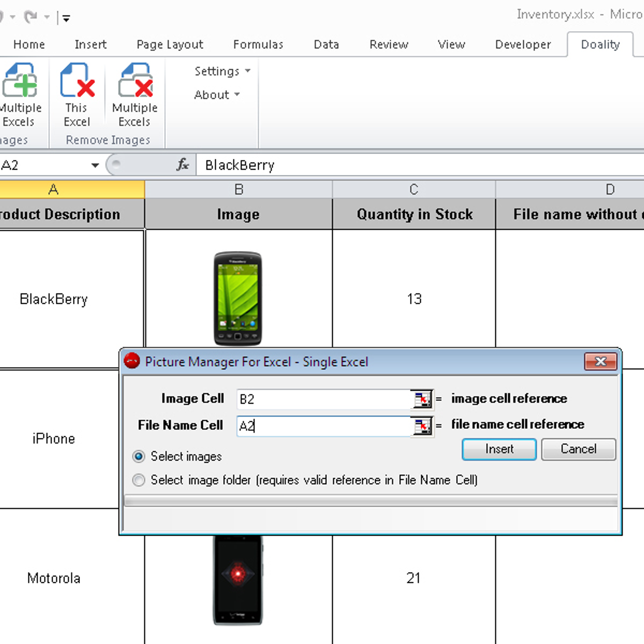Click the BlackBerry cell
This screenshot has height=644, width=644.
pos(72,299)
